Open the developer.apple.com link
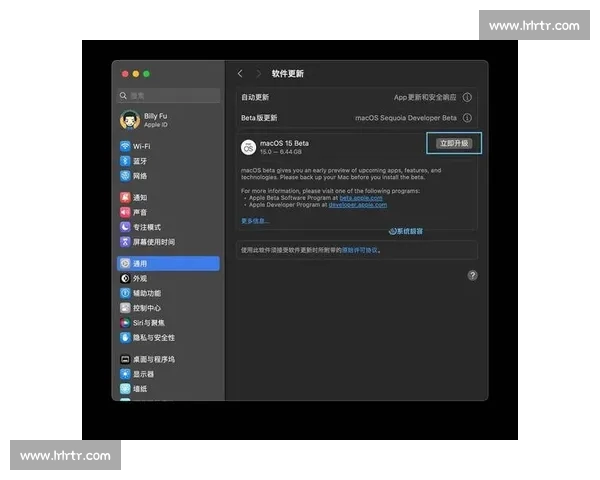Image resolution: width=600 pixels, height=480 pixels. pyautogui.click(x=358, y=205)
